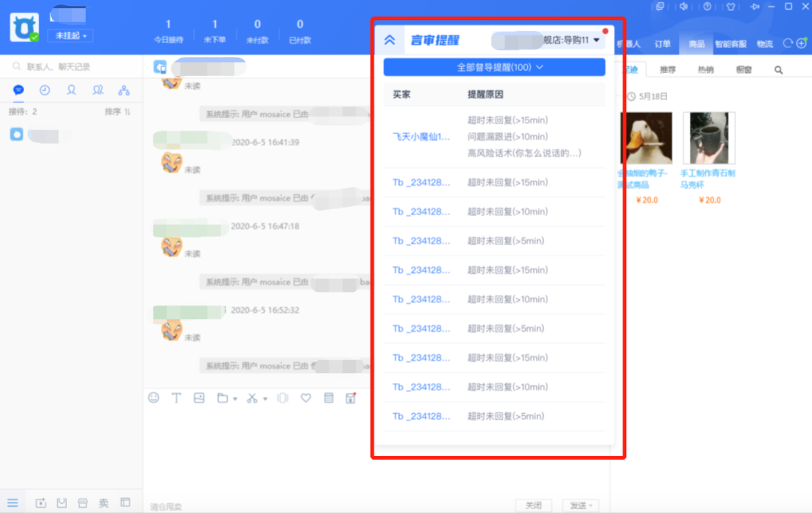This screenshot has height=513, width=812.
Task: Switch to the 智能客服 tab
Action: (x=731, y=44)
